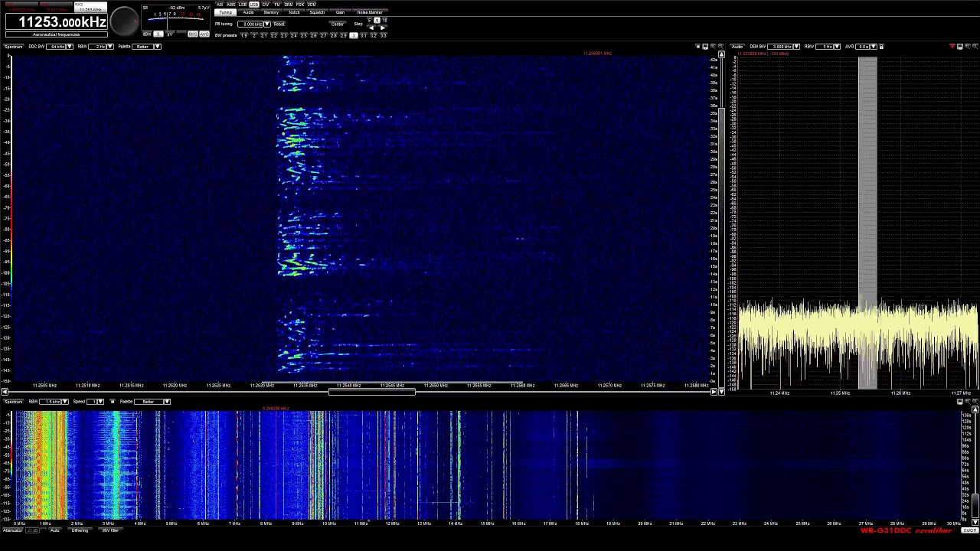Choose the 1.9 bandwidth preset
980x551 pixels.
[243, 35]
